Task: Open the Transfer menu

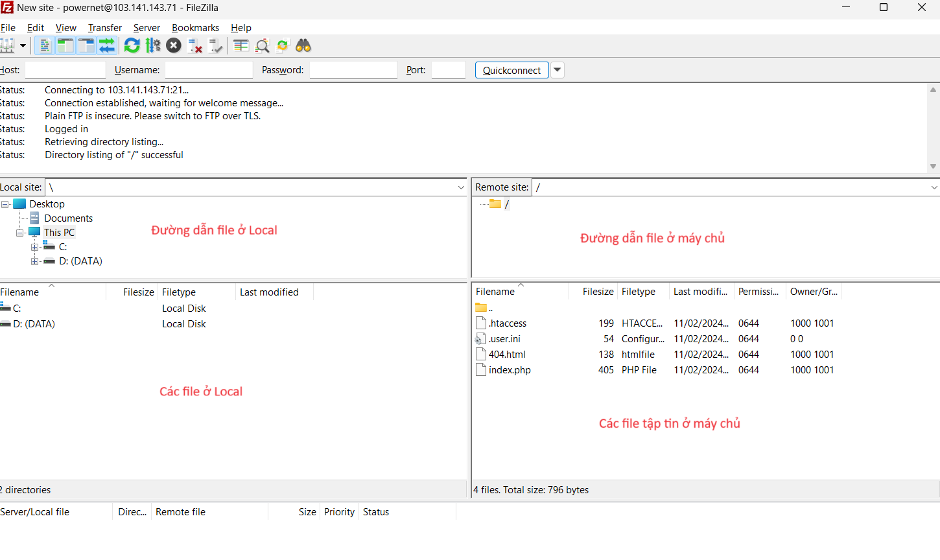Action: pyautogui.click(x=104, y=28)
